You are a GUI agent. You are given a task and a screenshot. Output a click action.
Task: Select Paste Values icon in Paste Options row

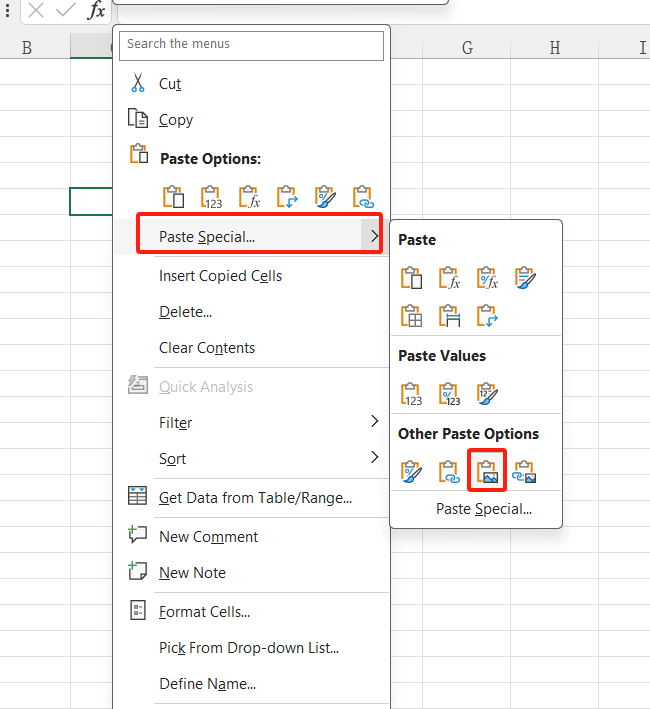211,196
